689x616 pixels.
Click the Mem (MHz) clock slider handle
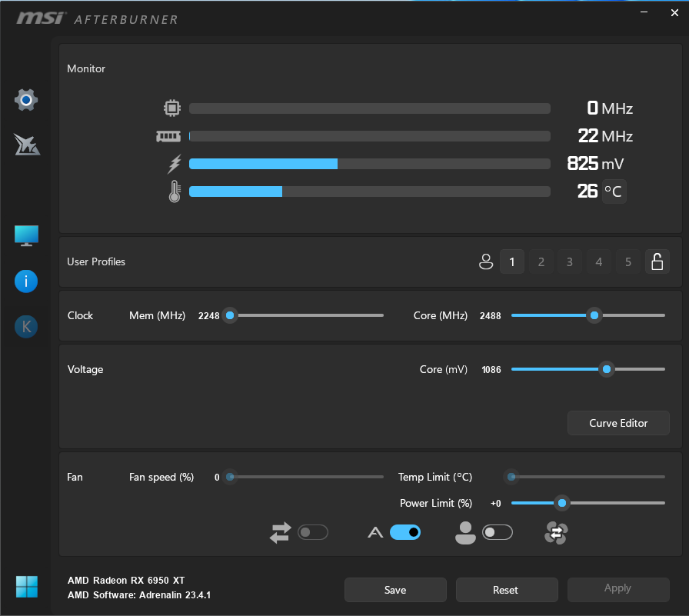[230, 315]
